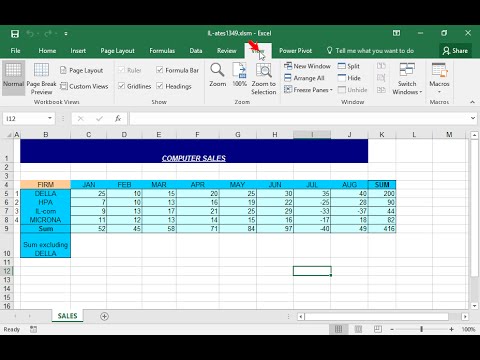Click Zoom to Selection
The image size is (480, 360).
[x=264, y=79]
